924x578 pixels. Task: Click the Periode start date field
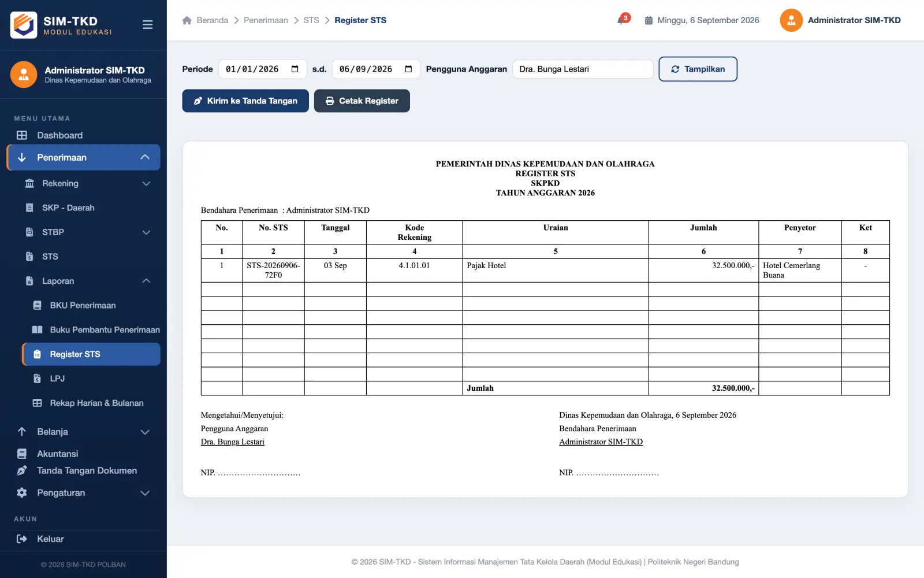[x=262, y=69]
